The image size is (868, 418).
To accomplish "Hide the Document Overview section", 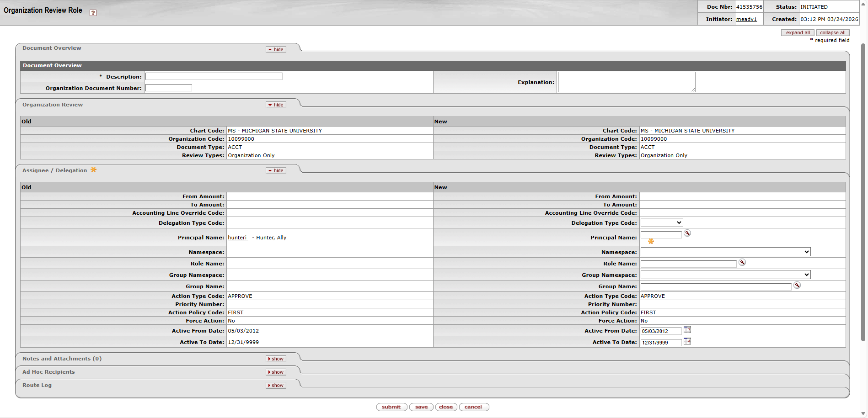I will pyautogui.click(x=276, y=50).
